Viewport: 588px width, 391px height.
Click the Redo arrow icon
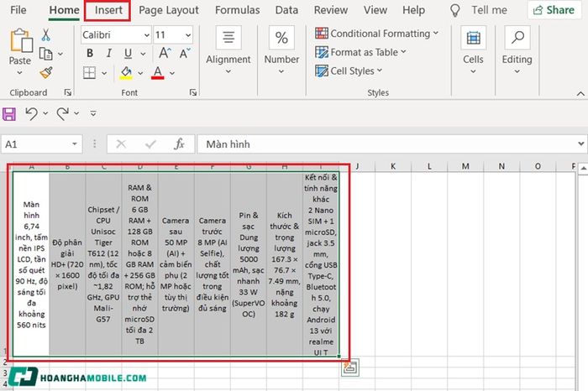tap(63, 113)
